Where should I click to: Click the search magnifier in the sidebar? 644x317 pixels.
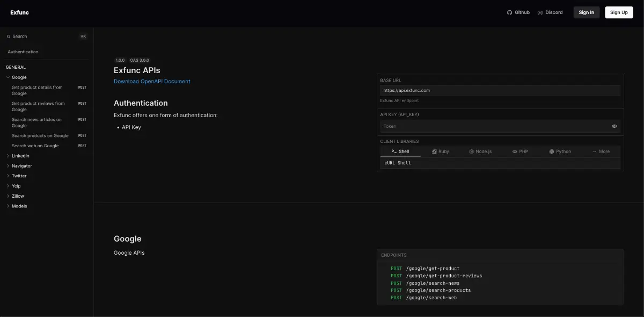pos(8,36)
